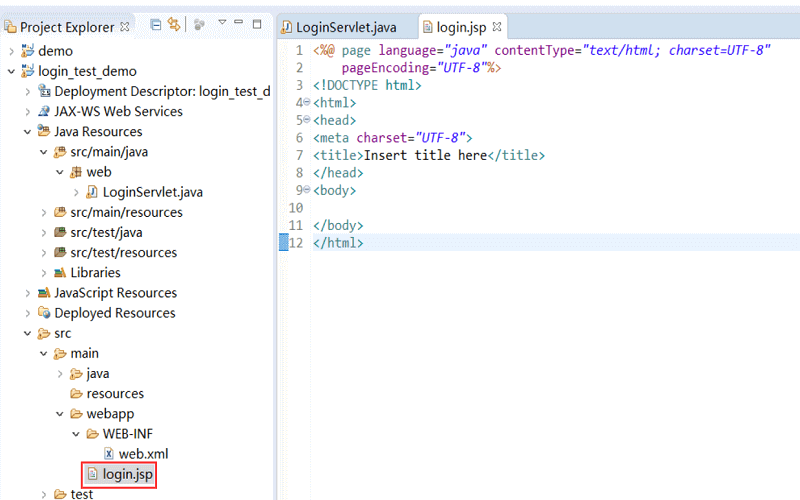This screenshot has width=800, height=500.
Task: Click the web.xml file icon
Action: 109,454
